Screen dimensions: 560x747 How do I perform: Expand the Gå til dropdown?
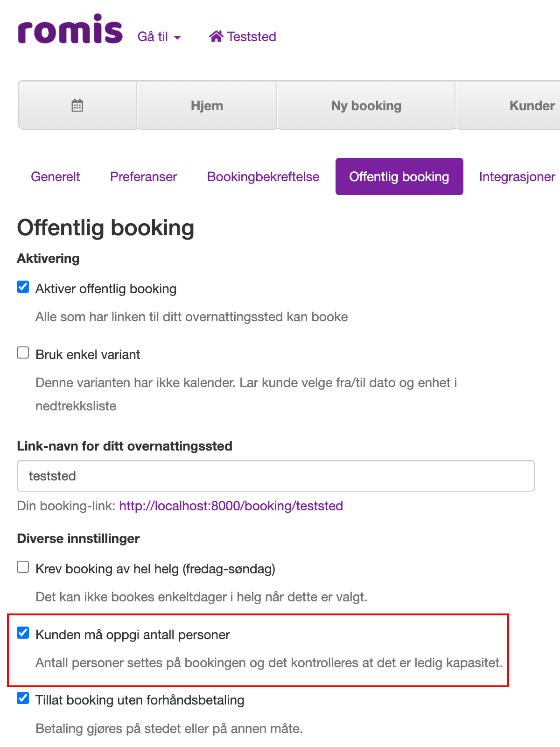tap(159, 36)
